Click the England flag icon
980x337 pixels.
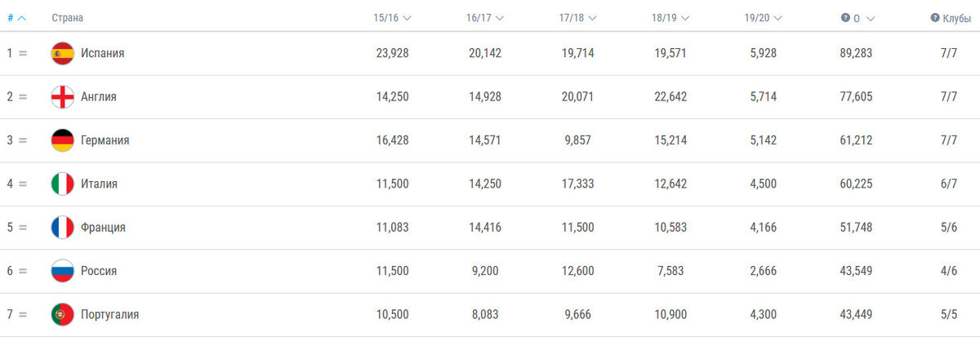click(x=62, y=96)
